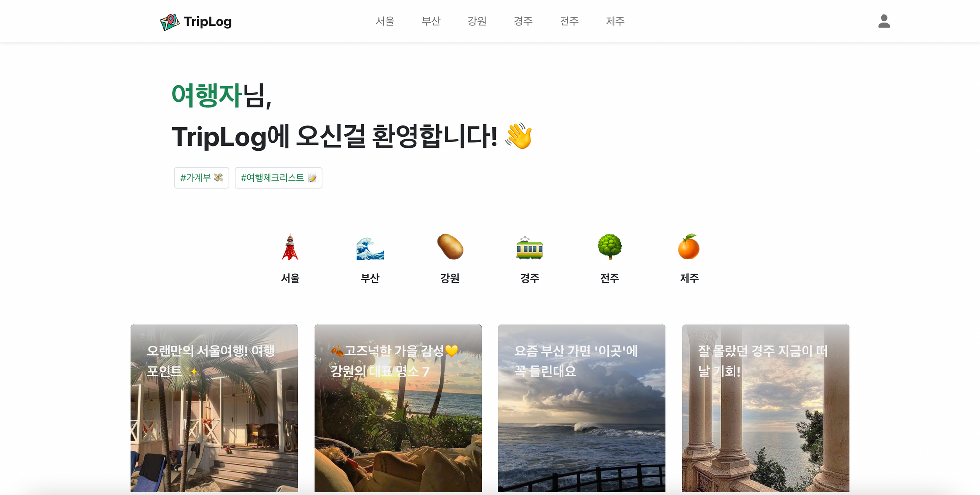Choose the Gangwon potato icon

coord(450,246)
